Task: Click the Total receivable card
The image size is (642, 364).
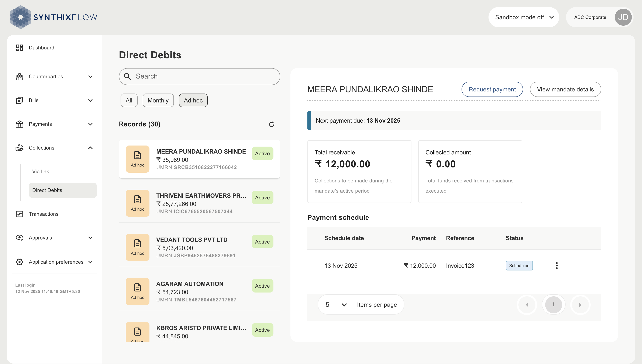Action: pyautogui.click(x=359, y=171)
